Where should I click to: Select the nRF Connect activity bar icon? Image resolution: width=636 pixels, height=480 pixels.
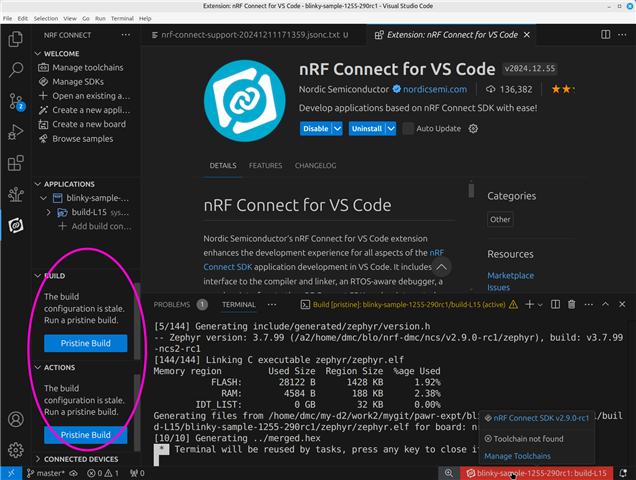(15, 225)
